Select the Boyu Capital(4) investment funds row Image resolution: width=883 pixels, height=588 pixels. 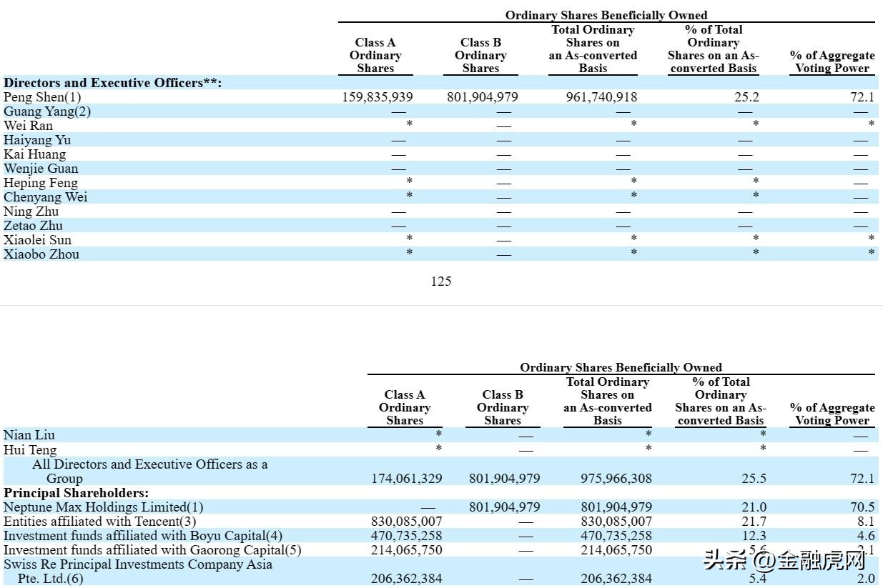[x=143, y=536]
